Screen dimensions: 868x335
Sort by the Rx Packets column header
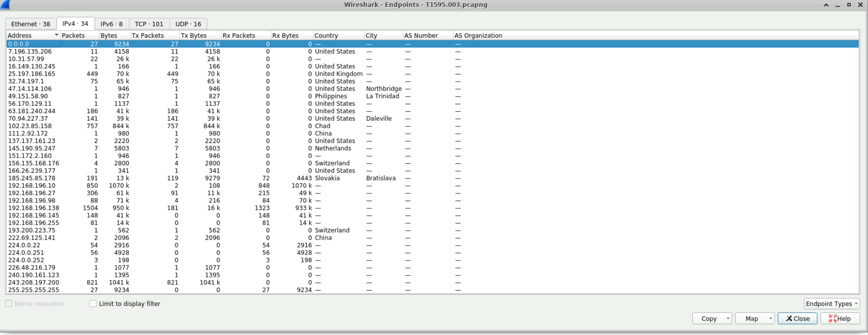pyautogui.click(x=246, y=35)
